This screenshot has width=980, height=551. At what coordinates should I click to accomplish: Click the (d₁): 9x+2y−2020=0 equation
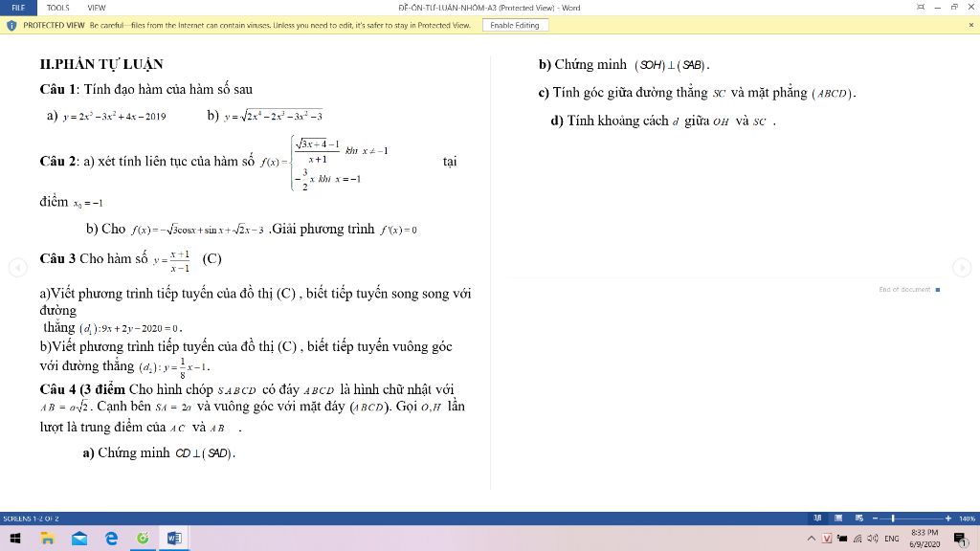tap(129, 329)
